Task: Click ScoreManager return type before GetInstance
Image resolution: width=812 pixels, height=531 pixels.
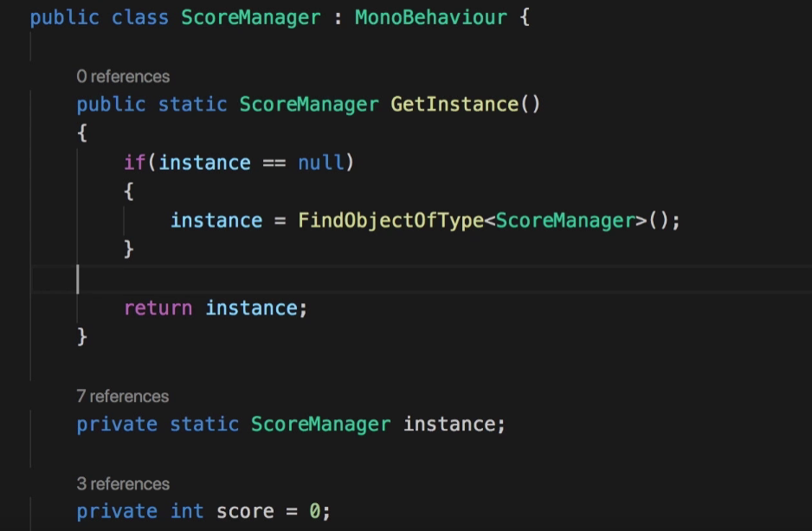Action: (x=309, y=104)
